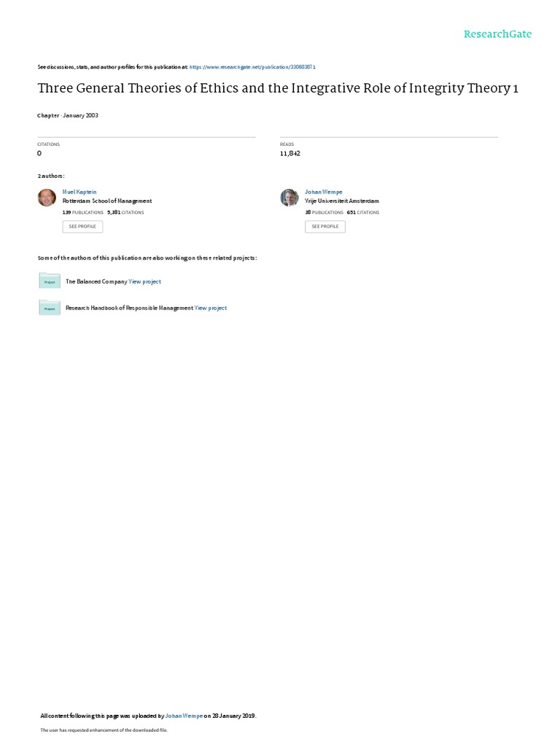Click Johan Wempe link in upload footer
The image size is (560, 747).
[x=184, y=716]
